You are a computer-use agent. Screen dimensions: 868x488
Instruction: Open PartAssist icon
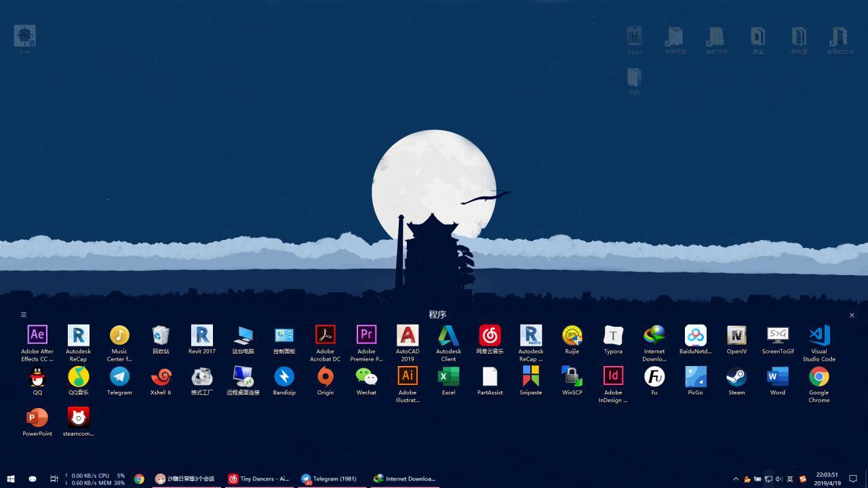pyautogui.click(x=490, y=381)
